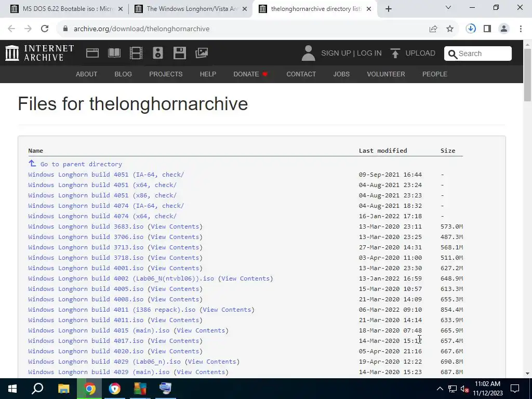Open the Software floppy-disk icon
Image resolution: width=532 pixels, height=399 pixels.
pos(179,53)
